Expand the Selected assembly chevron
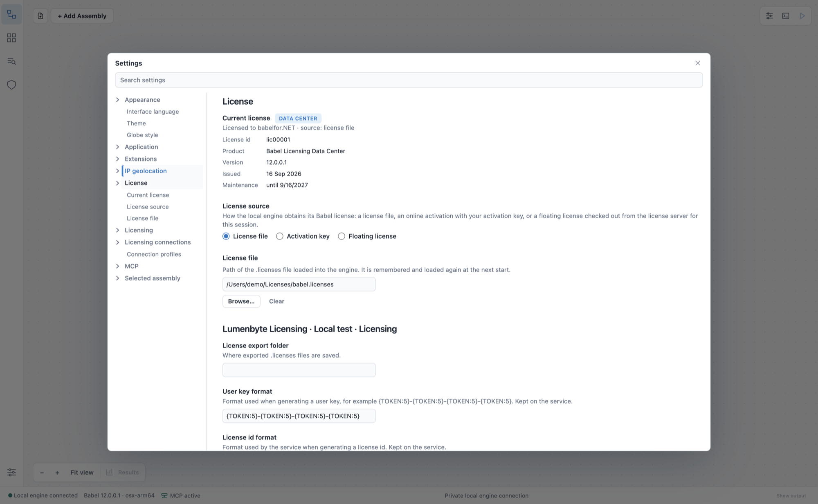The image size is (818, 504). (118, 278)
